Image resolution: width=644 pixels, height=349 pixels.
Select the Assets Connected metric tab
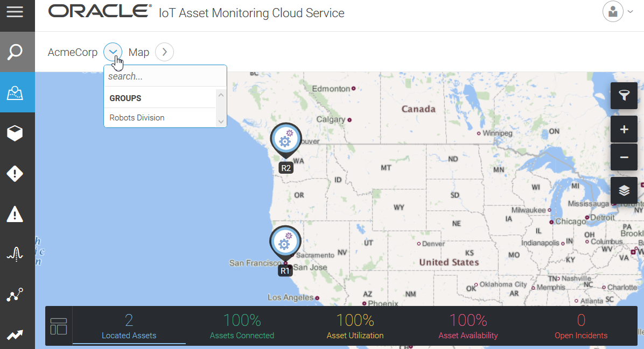tap(242, 326)
